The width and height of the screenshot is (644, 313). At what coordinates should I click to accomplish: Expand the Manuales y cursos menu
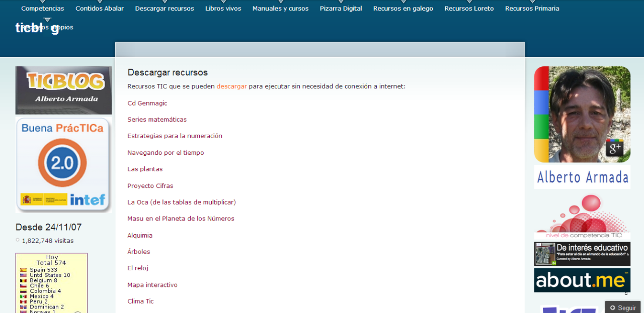[x=280, y=9]
